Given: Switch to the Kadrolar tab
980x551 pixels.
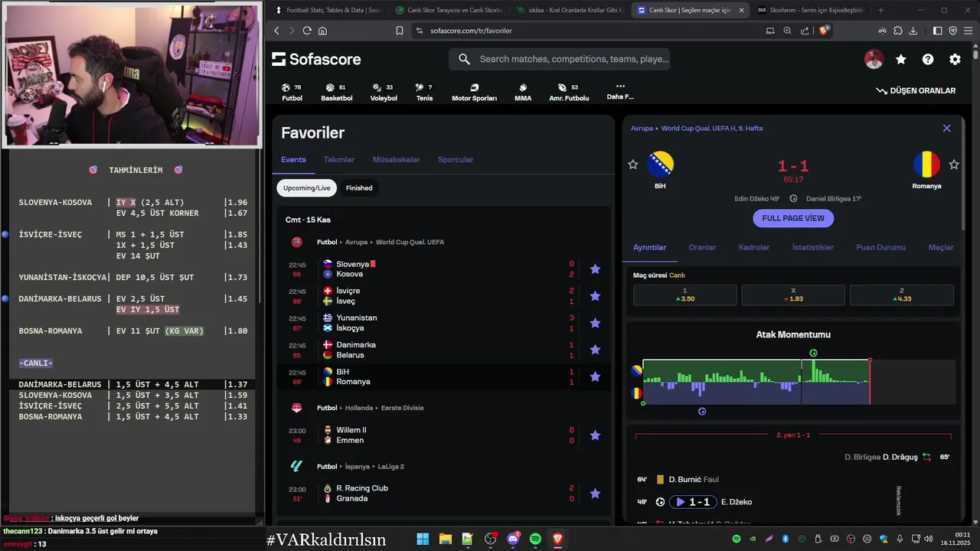Looking at the screenshot, I should (754, 247).
